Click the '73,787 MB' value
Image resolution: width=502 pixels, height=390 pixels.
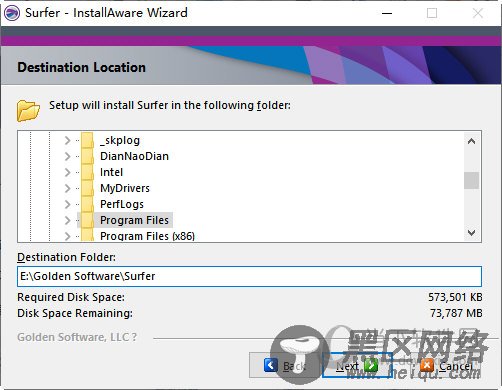(456, 313)
